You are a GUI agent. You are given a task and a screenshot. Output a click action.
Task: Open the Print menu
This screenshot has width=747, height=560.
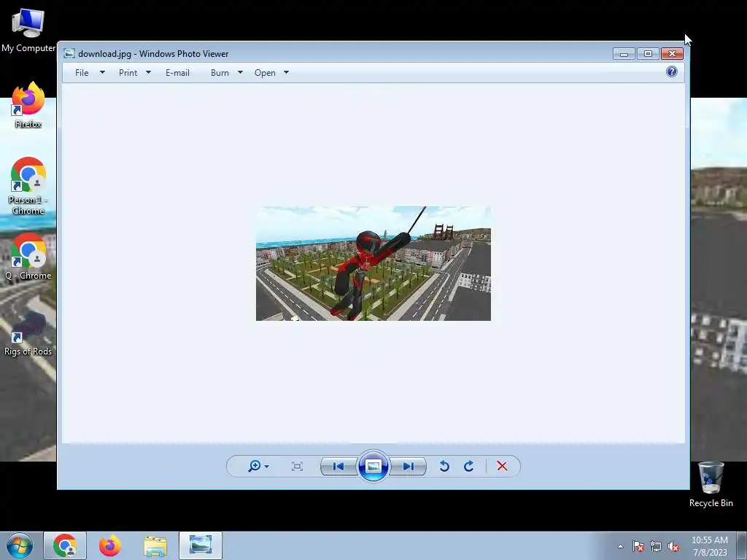(128, 73)
